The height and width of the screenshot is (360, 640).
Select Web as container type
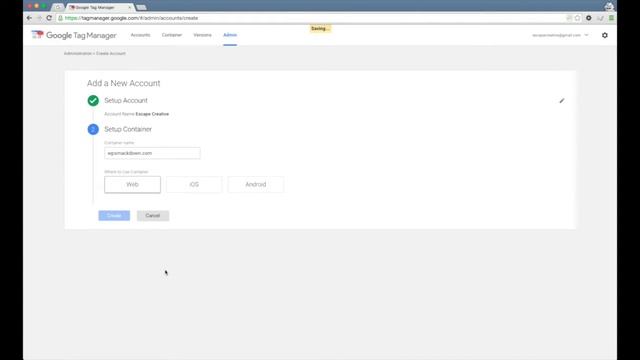tap(132, 184)
